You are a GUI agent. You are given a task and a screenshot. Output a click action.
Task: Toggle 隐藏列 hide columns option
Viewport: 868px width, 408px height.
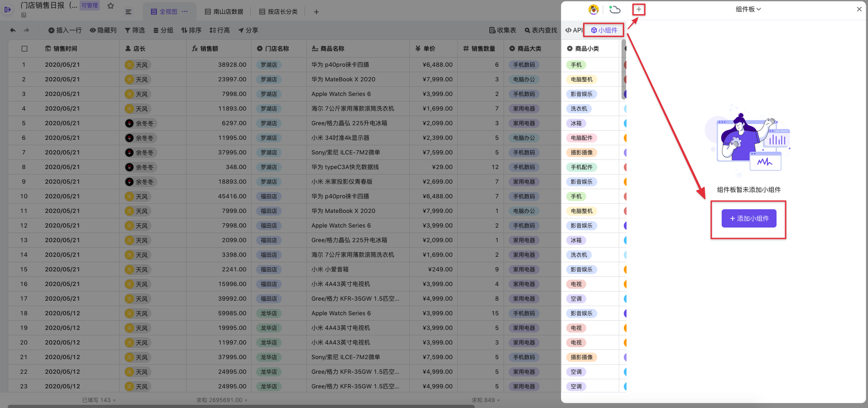[x=103, y=30]
